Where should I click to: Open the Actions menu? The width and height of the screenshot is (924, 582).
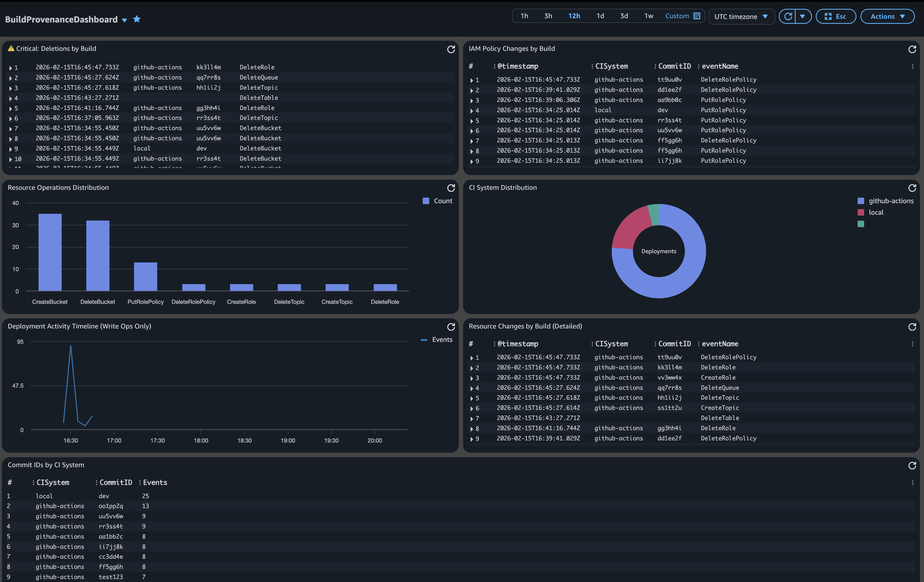pyautogui.click(x=888, y=16)
